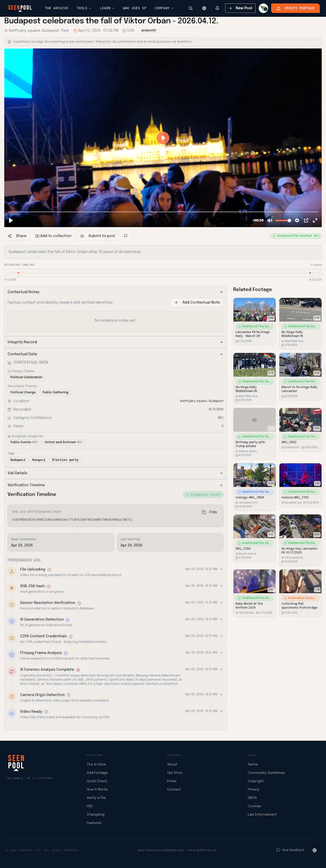Image resolution: width=326 pixels, height=868 pixels.
Task: Open video settings gear icon
Action: pyautogui.click(x=297, y=221)
